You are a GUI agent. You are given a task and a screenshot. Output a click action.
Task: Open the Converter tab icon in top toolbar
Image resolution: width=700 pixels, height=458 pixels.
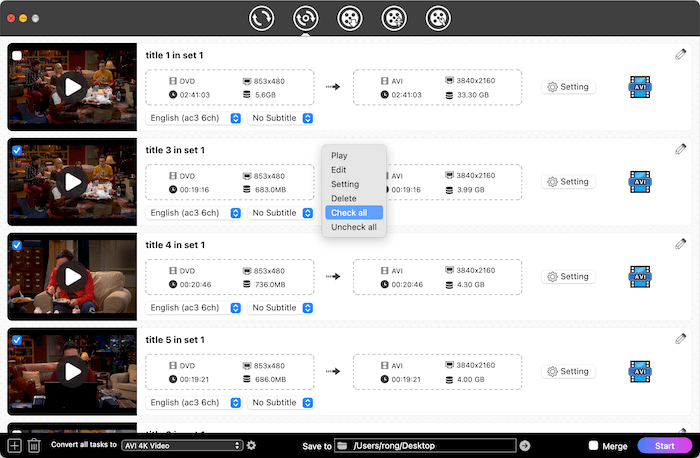(264, 18)
